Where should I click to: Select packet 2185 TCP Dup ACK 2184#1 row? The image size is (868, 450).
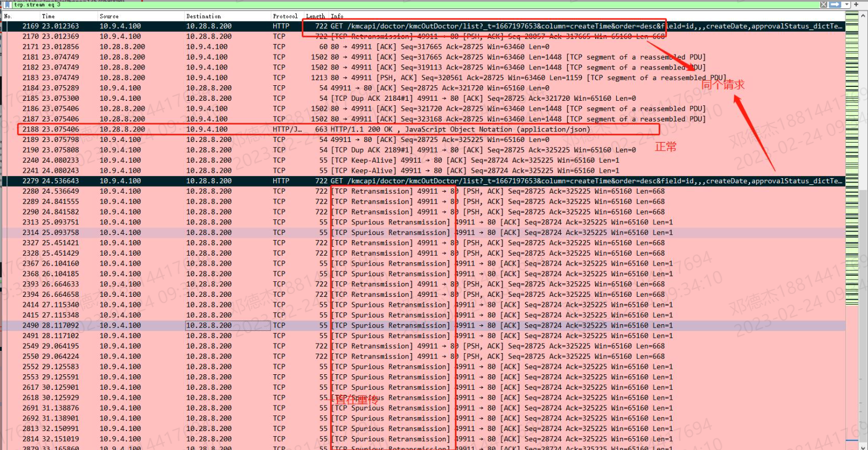pos(423,98)
